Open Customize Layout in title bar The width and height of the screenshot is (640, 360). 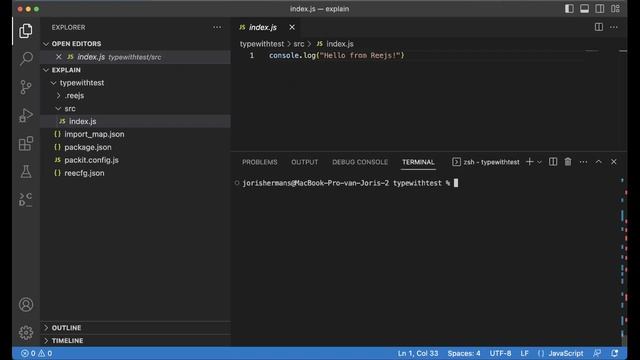[x=615, y=9]
